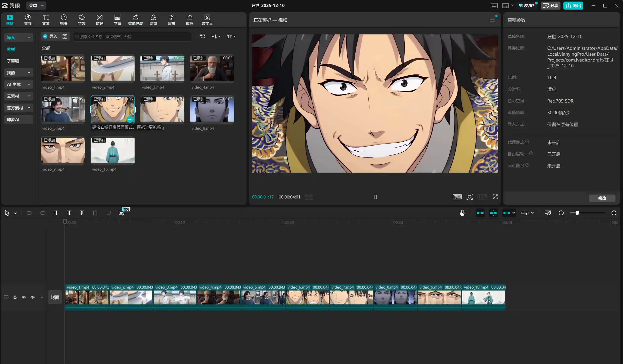623x364 pixels.
Task: Select the video_10.mp4 media thumbnail
Action: tap(113, 150)
